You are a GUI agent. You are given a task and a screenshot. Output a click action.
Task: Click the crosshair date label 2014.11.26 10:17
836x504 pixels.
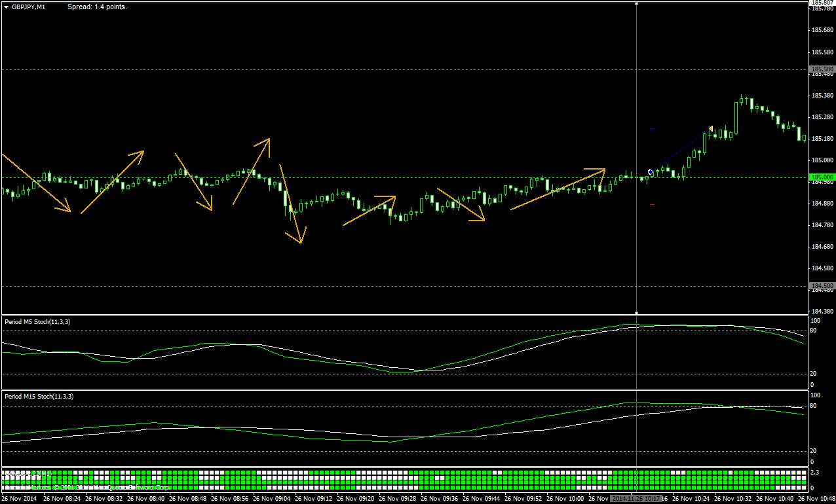coord(636,498)
